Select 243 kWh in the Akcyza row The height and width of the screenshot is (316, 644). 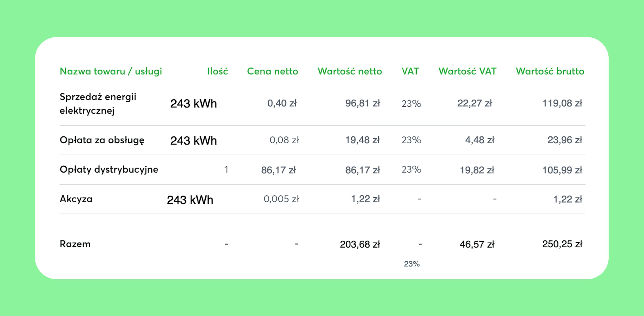(x=190, y=200)
